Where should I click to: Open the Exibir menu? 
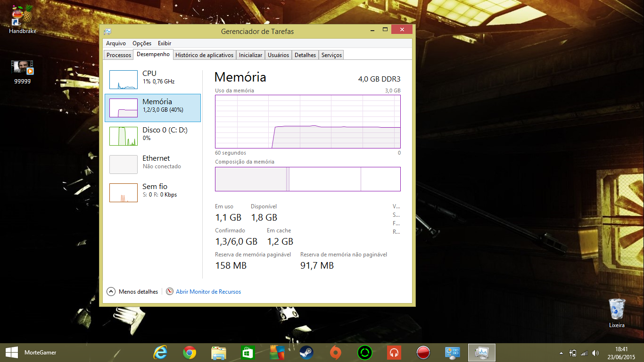click(165, 43)
